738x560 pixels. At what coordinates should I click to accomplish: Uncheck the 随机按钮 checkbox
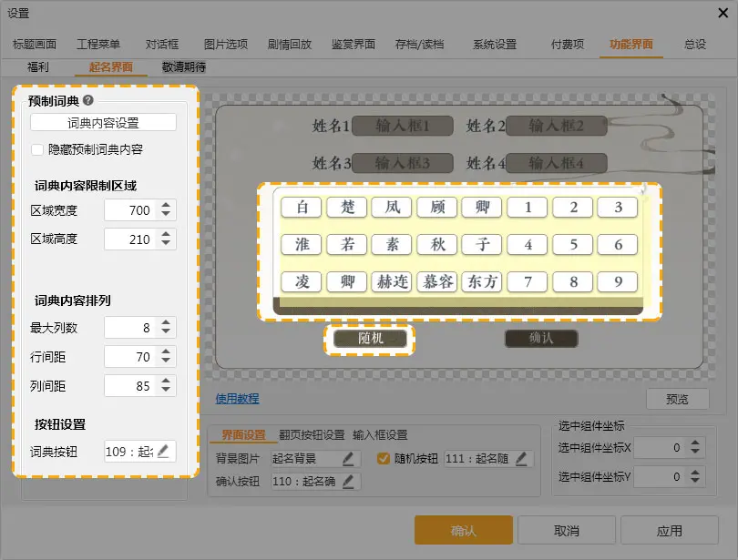pos(384,459)
